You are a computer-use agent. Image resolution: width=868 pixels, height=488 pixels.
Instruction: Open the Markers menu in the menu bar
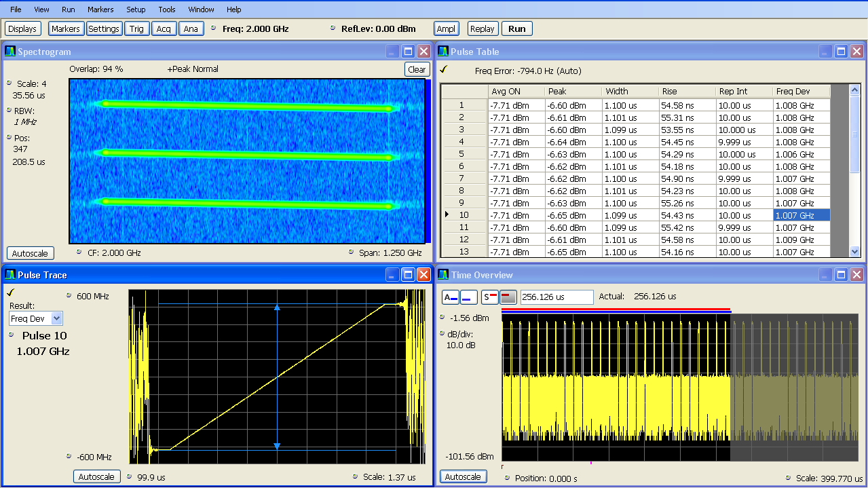100,10
